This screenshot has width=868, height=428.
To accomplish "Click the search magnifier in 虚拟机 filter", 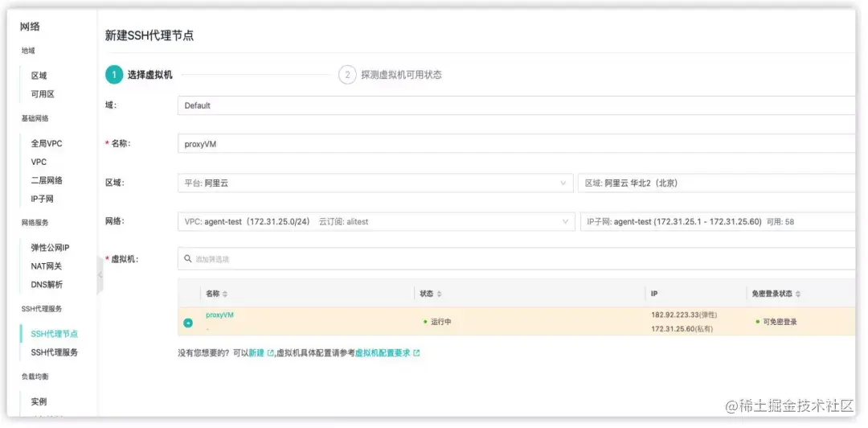I will (x=188, y=259).
